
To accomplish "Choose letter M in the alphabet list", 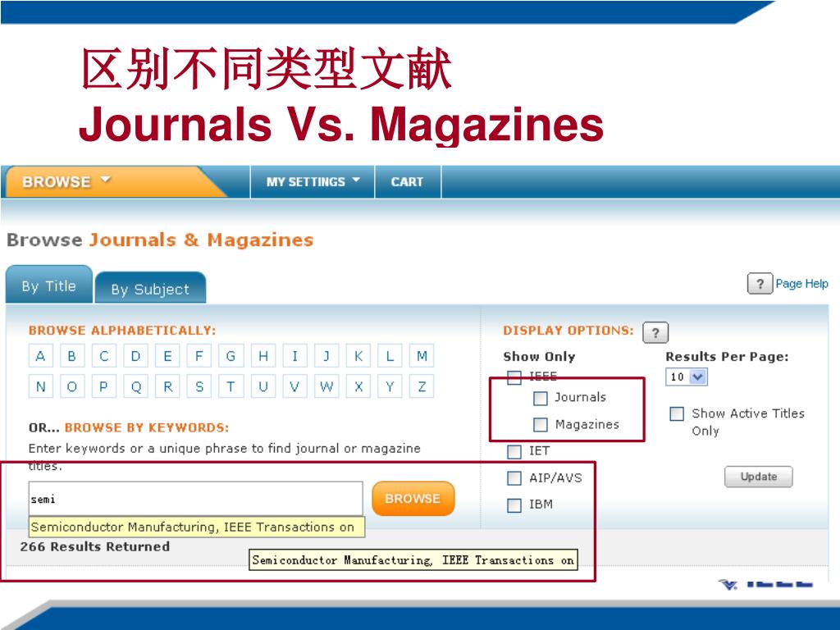I will (422, 356).
